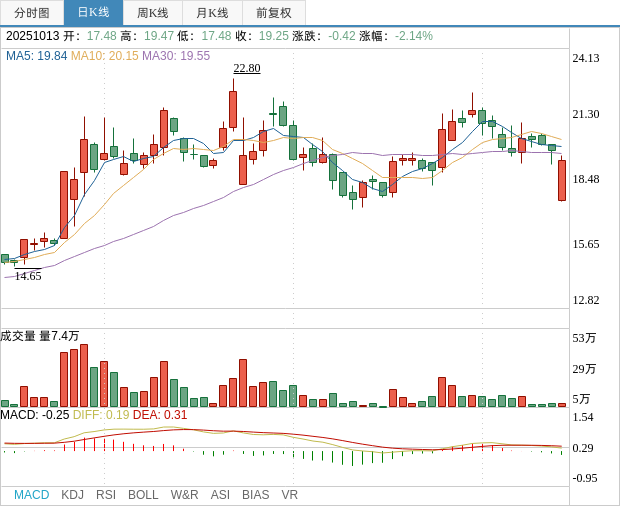The width and height of the screenshot is (620, 506).
Task: Select the W&R indicator
Action: tap(184, 495)
